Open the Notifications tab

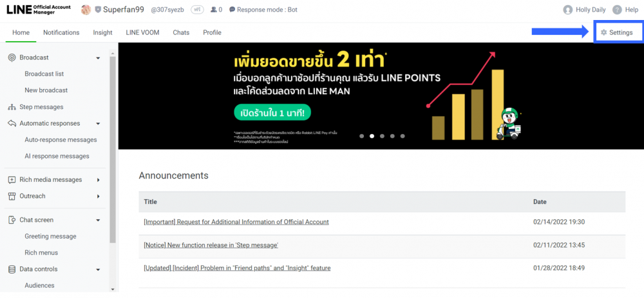click(61, 32)
